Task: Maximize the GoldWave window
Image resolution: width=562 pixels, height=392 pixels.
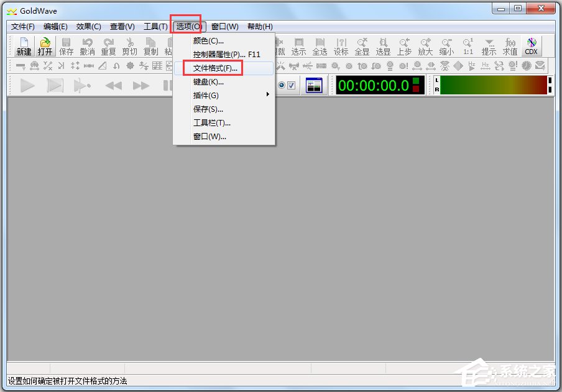Action: coord(518,8)
